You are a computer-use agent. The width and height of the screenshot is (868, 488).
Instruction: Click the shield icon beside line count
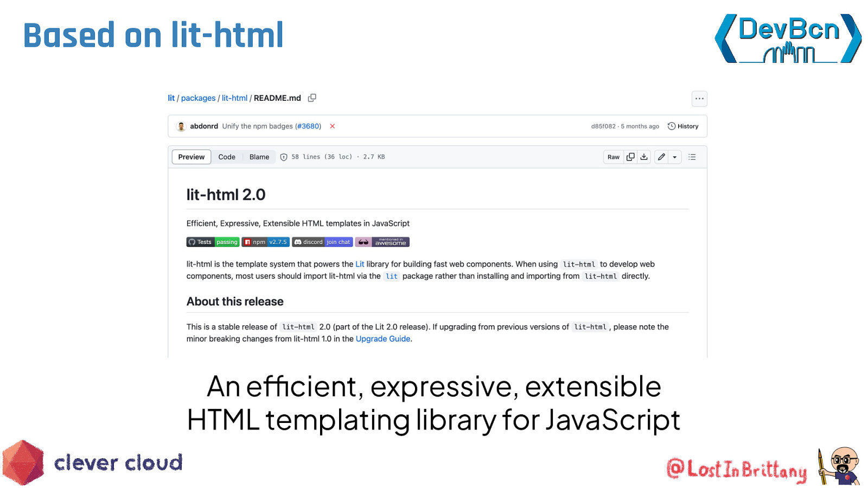tap(284, 157)
